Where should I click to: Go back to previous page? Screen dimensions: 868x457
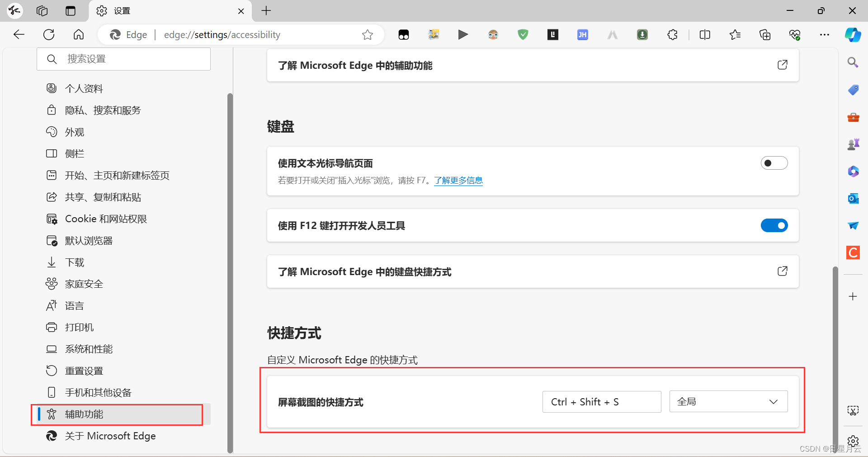point(19,35)
